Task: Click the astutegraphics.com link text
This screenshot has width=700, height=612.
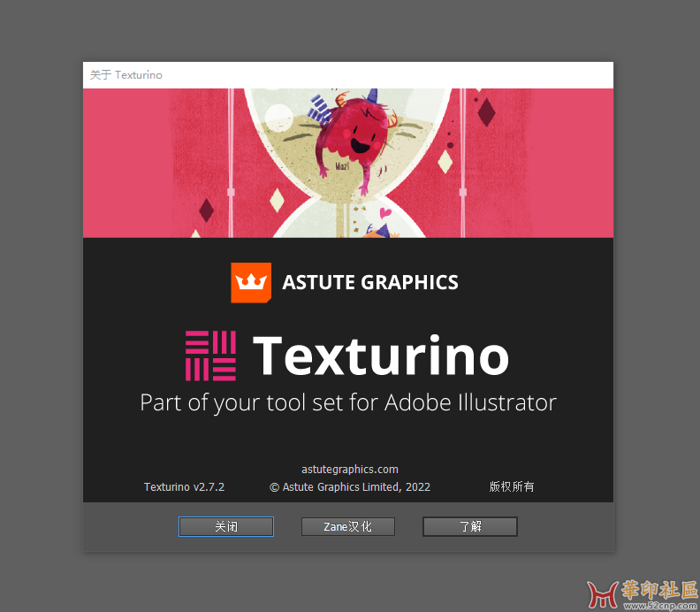Action: point(349,469)
